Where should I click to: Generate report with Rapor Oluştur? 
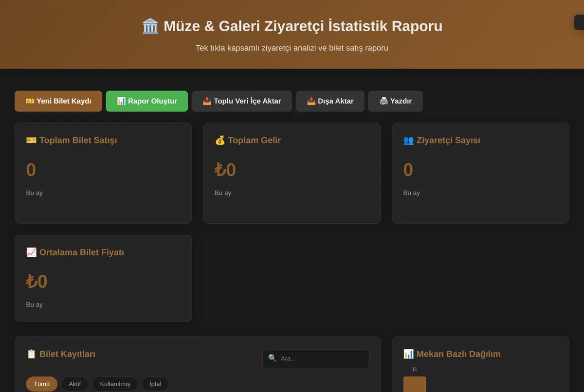(x=147, y=101)
